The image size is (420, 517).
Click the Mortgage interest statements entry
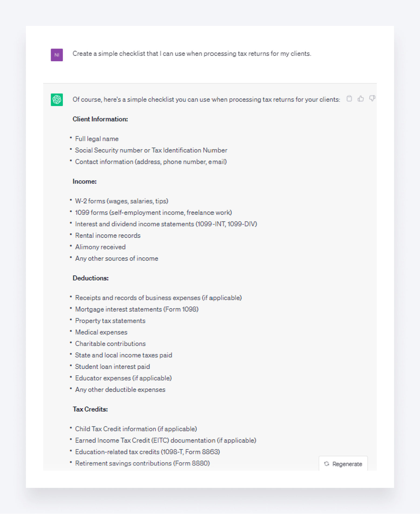pos(137,309)
